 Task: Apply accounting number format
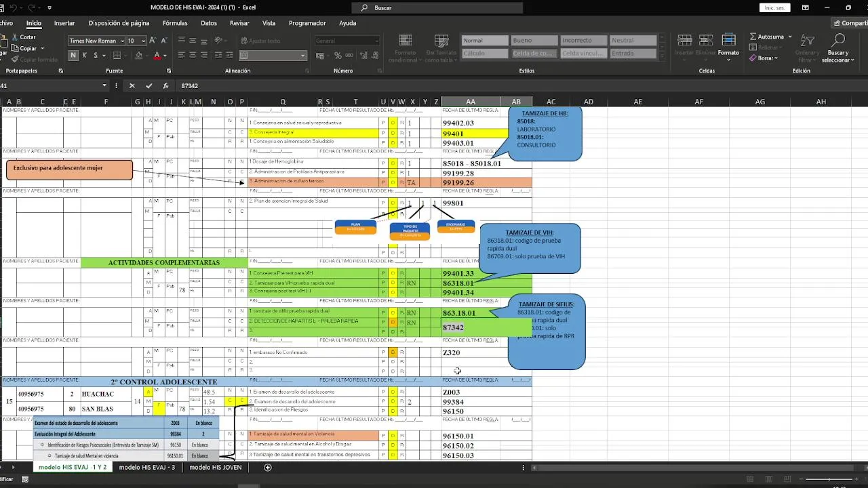pos(321,56)
